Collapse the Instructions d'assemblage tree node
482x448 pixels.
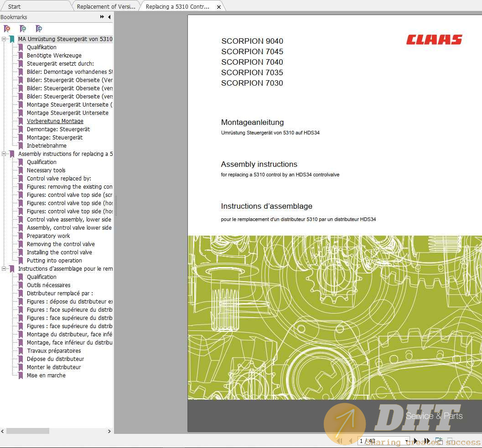[4, 269]
